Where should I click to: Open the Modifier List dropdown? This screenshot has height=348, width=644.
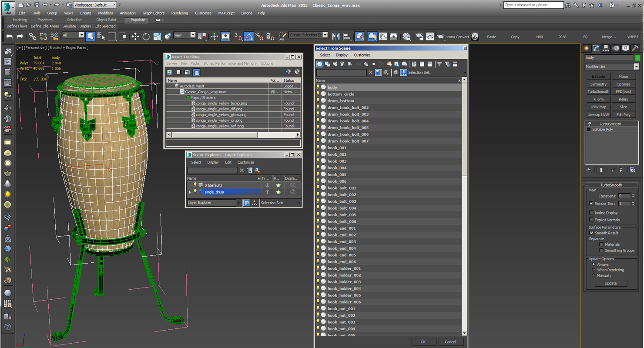click(x=611, y=67)
